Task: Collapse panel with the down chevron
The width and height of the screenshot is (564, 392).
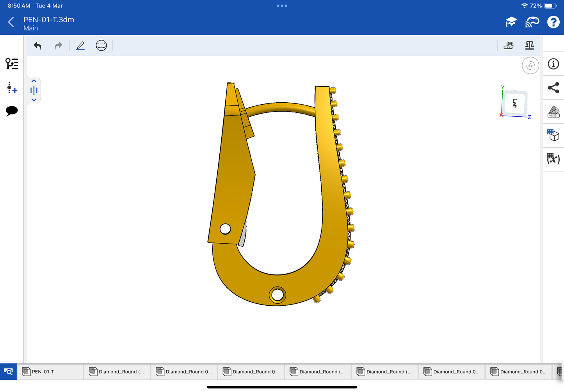Action: point(34,100)
